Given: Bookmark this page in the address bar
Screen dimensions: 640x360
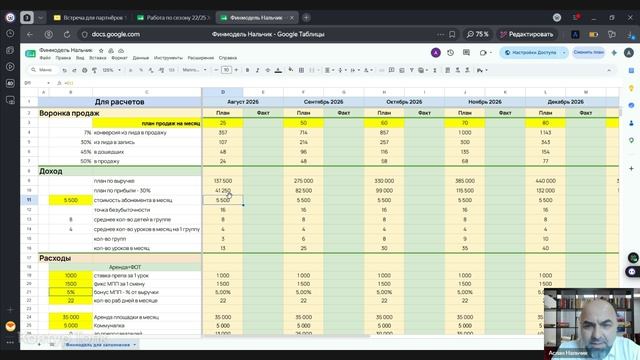Looking at the screenshot, I should pyautogui.click(x=452, y=34).
